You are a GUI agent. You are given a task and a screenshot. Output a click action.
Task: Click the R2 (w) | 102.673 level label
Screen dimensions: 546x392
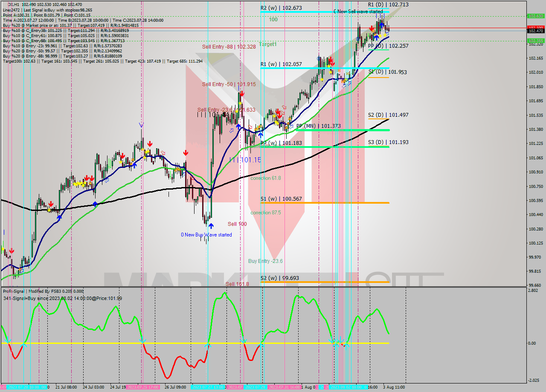coord(281,8)
